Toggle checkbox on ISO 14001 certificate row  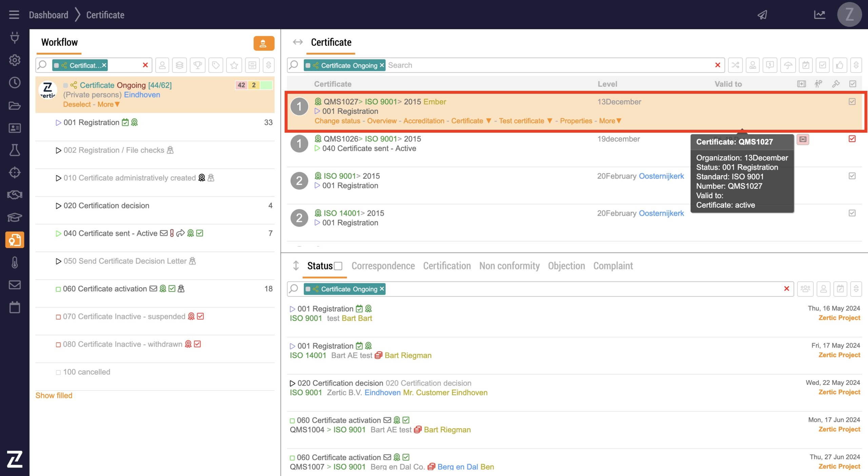point(852,213)
